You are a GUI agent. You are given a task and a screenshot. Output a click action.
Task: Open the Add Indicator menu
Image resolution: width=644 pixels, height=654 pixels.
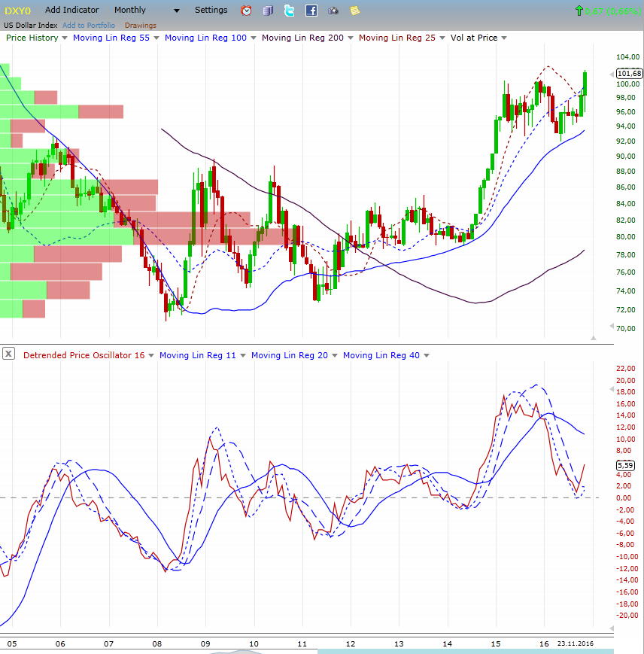(x=71, y=11)
